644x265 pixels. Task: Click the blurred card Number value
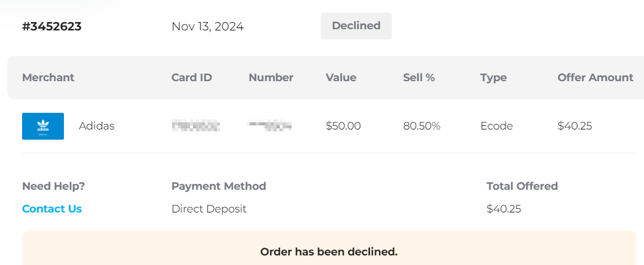[x=270, y=126]
